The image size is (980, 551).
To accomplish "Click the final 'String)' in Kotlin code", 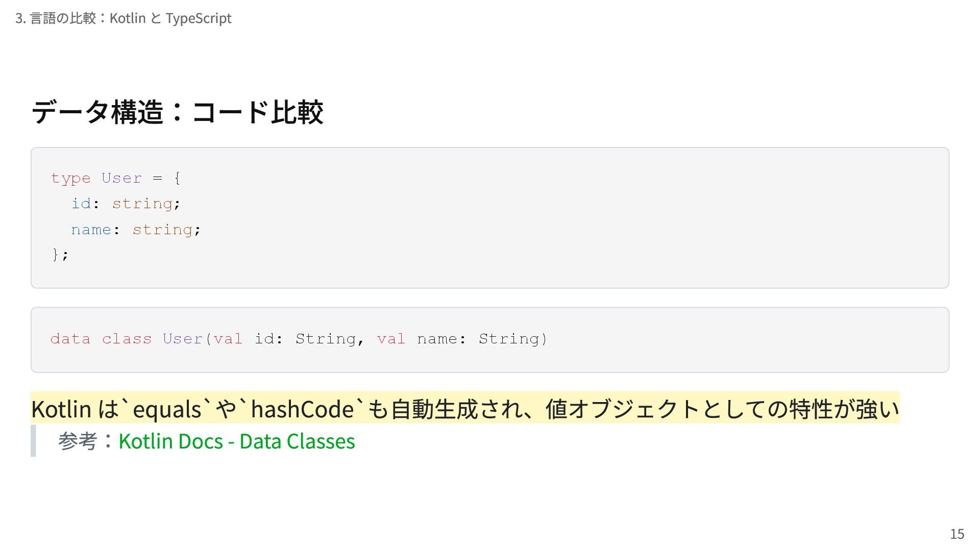I will (x=512, y=339).
